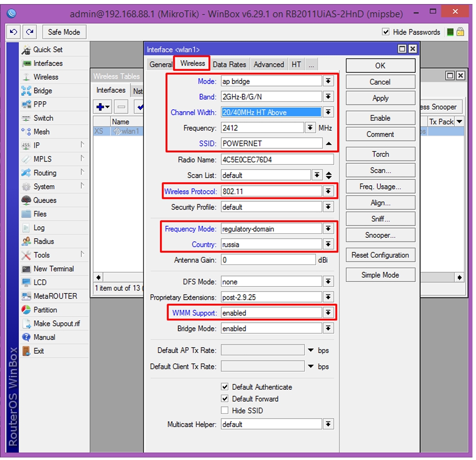476x460 pixels.
Task: Toggle the Safe Mode button
Action: [64, 32]
